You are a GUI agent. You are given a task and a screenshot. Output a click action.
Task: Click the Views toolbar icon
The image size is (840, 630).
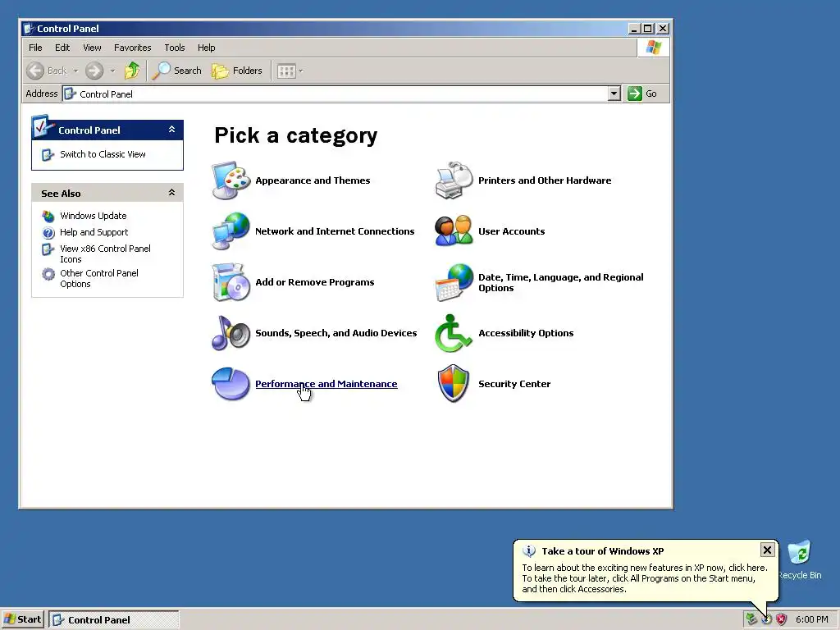(x=286, y=71)
